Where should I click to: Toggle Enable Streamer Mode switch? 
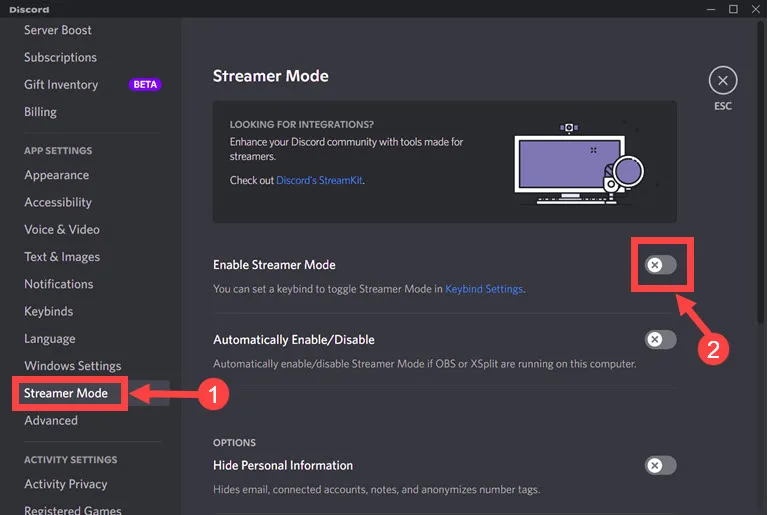661,265
